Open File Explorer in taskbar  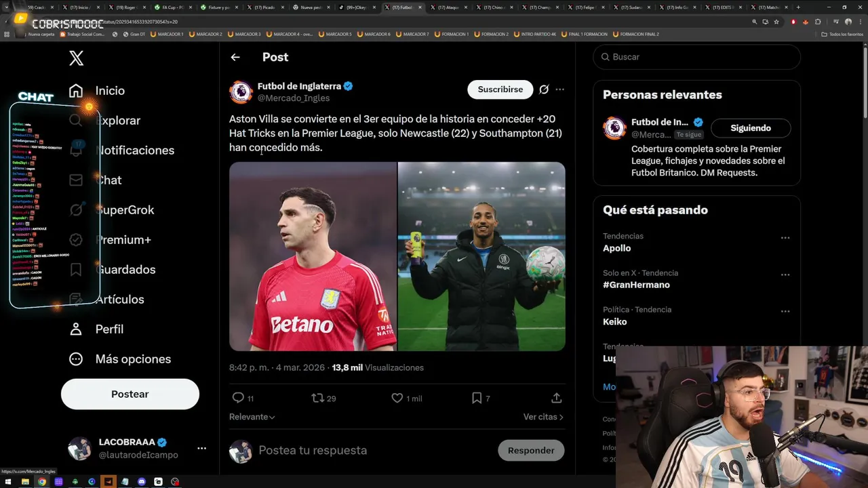coord(25,482)
